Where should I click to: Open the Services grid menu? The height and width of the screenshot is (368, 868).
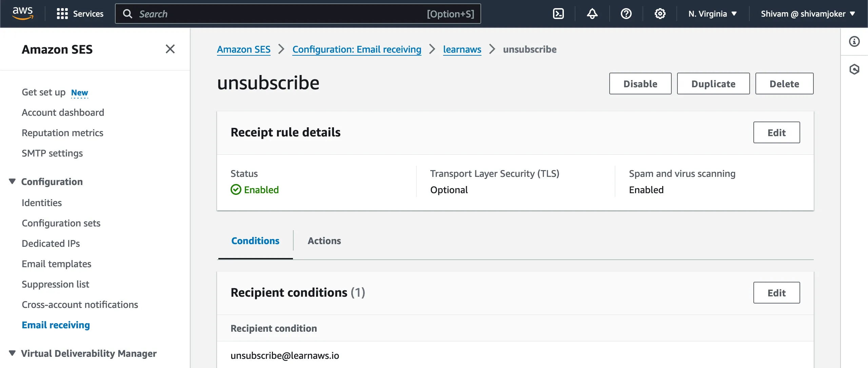80,14
